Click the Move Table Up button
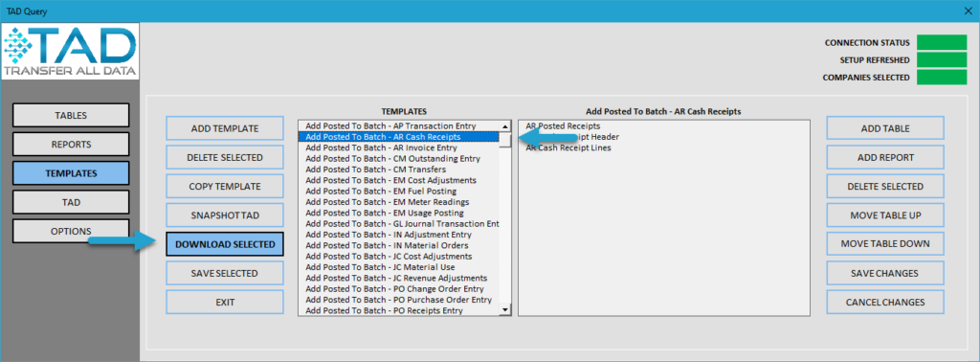Viewport: 980px width, 362px height. coord(885,215)
